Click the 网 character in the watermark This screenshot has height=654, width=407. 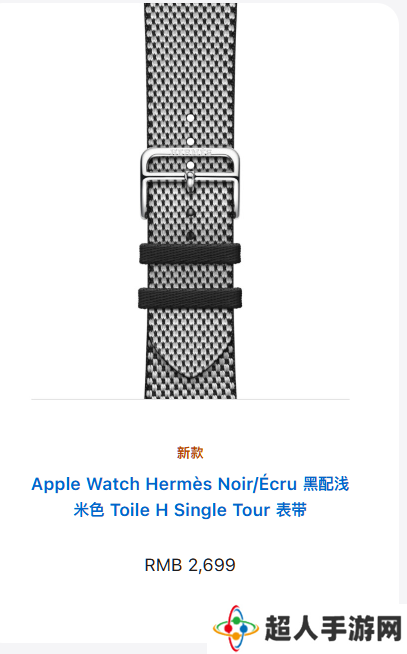389,628
